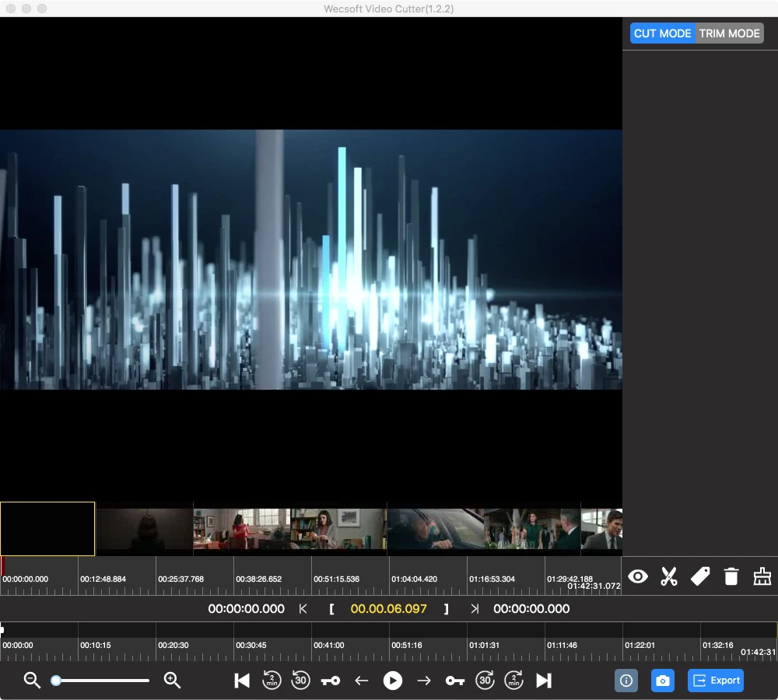Click the 00:25:37.768 mark on upper timeline
The width and height of the screenshot is (778, 700).
(x=180, y=579)
